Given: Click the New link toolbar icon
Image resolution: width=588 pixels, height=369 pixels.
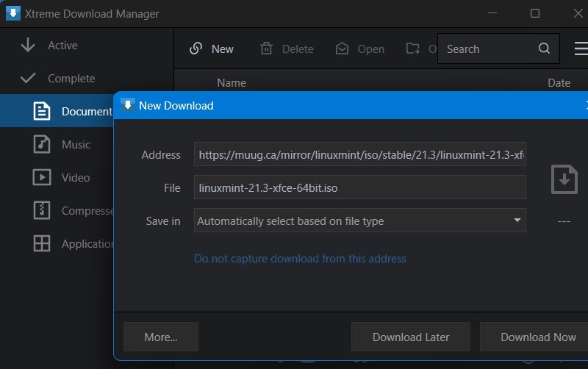Looking at the screenshot, I should (196, 49).
